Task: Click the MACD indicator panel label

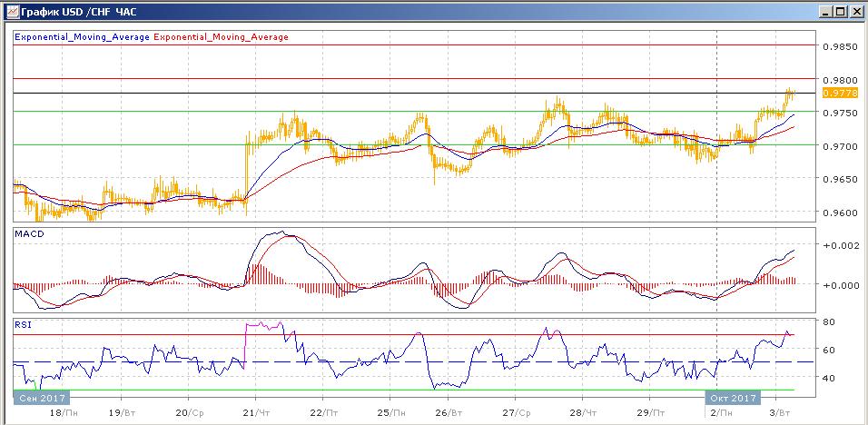Action: point(27,233)
